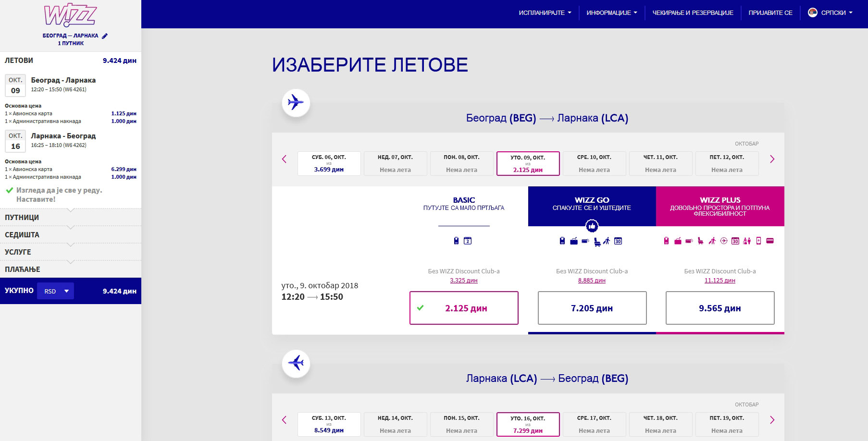The height and width of the screenshot is (441, 868).
Task: Click the Serbian flag language icon
Action: click(x=813, y=12)
